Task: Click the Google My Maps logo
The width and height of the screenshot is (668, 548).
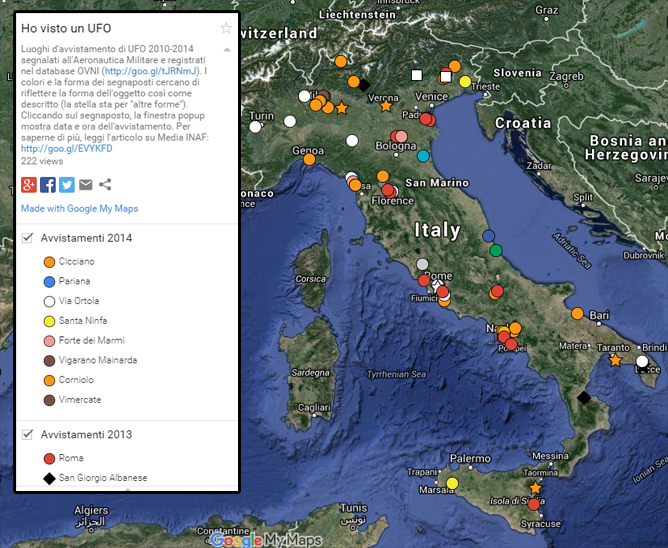Action: tap(267, 540)
